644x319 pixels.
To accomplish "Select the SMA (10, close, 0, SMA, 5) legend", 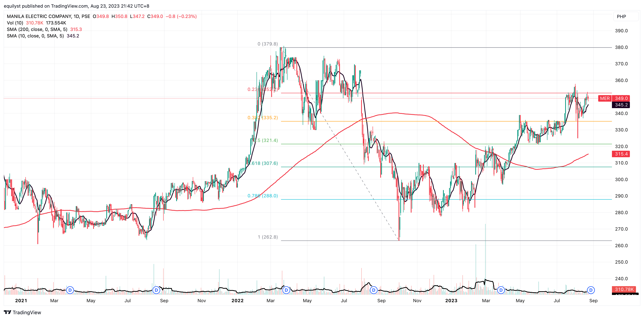I will pos(43,36).
